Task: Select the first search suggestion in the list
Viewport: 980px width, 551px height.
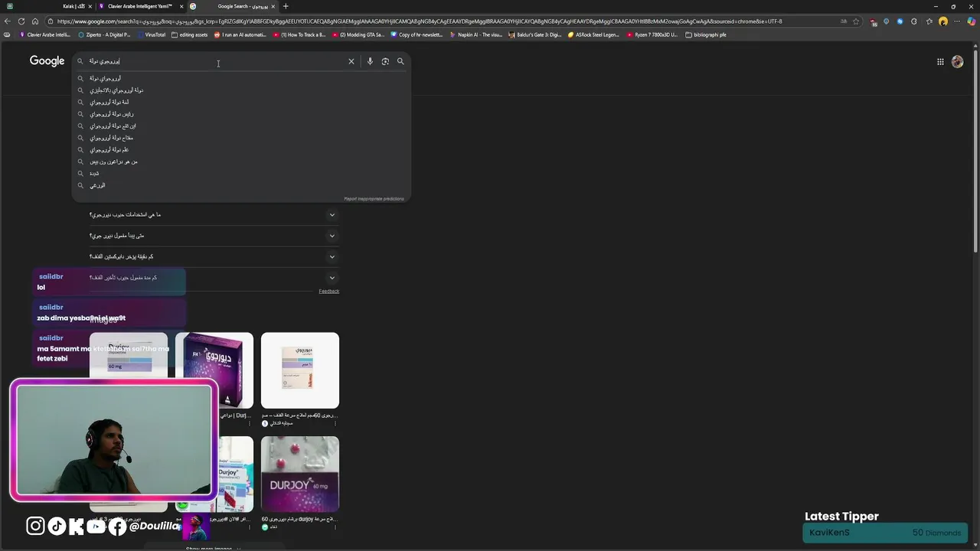Action: tap(241, 78)
